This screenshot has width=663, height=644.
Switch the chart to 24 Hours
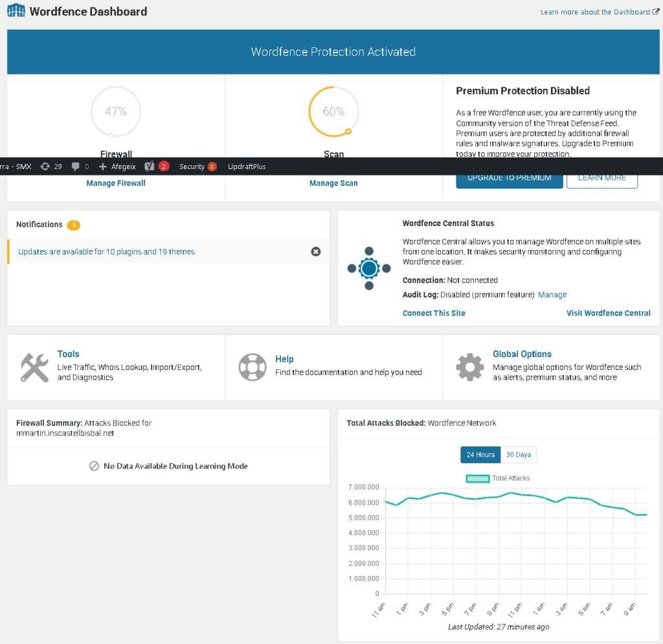point(480,455)
